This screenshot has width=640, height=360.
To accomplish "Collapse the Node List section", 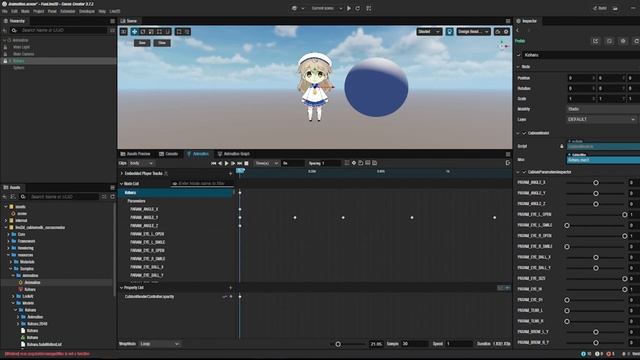I will [x=122, y=184].
